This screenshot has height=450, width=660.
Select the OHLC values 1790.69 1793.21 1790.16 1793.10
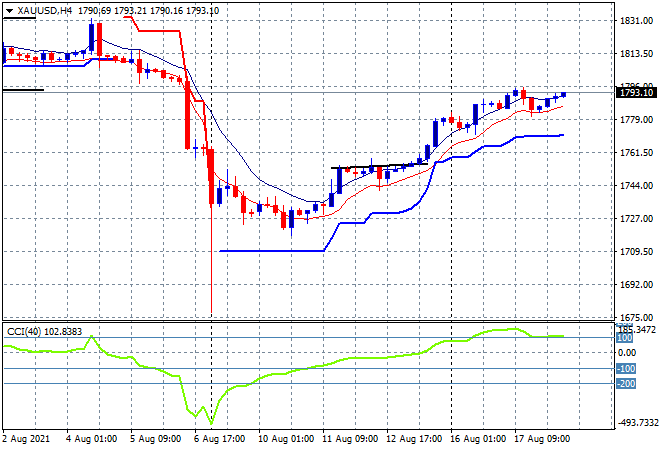click(149, 11)
